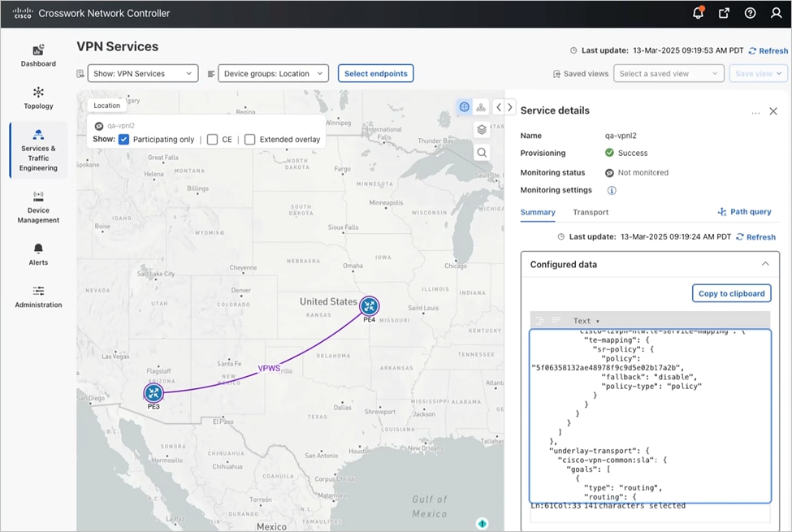Uncheck the Participating only checkbox
This screenshot has height=532, width=792.
coord(123,139)
